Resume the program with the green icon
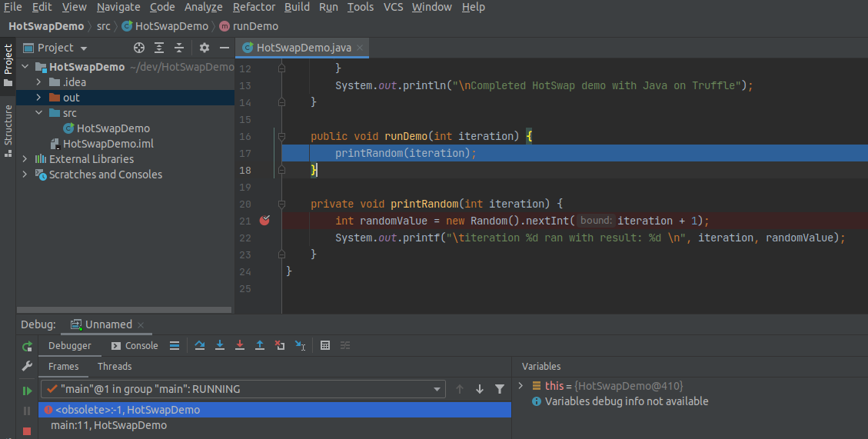Image resolution: width=868 pixels, height=439 pixels. [x=27, y=391]
